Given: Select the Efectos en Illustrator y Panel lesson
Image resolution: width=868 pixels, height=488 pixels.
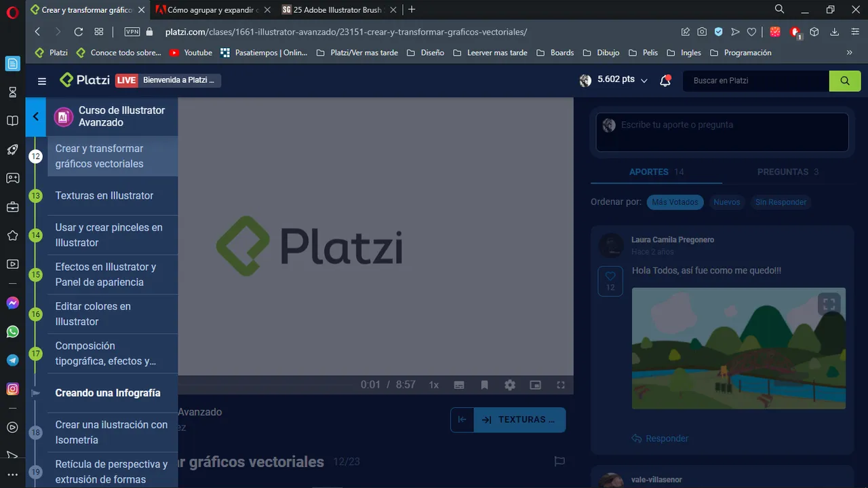Looking at the screenshot, I should pos(113,274).
